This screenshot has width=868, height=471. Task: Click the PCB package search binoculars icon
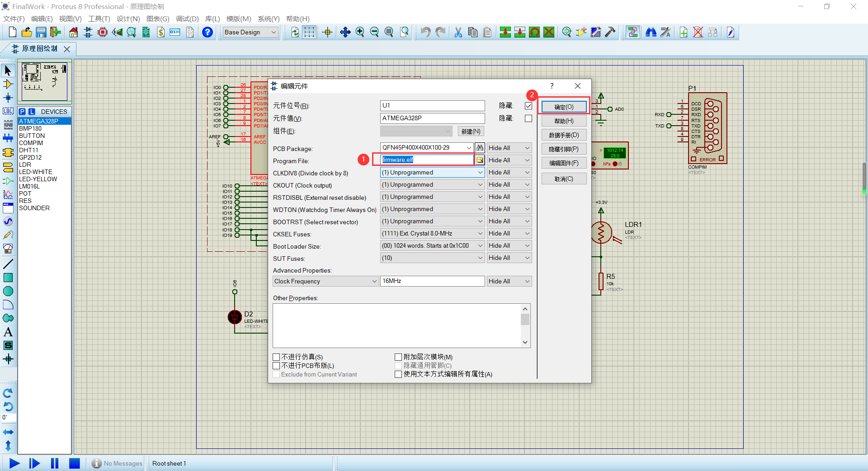point(480,148)
